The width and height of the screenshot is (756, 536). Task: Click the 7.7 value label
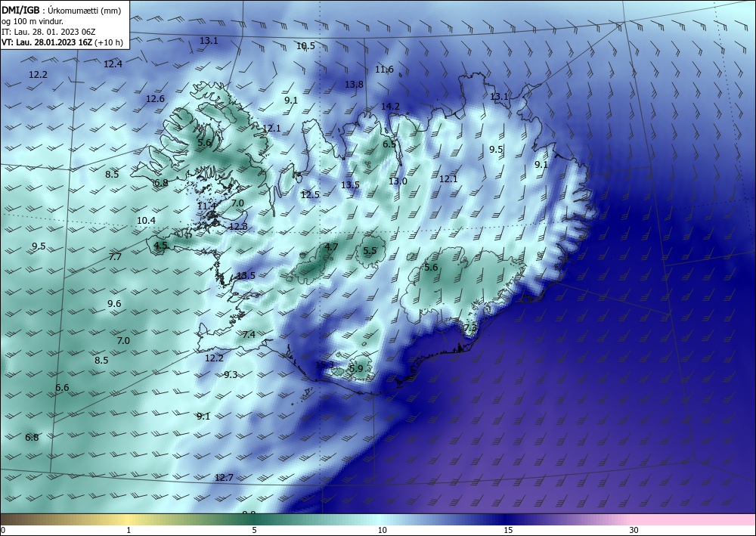tap(115, 257)
